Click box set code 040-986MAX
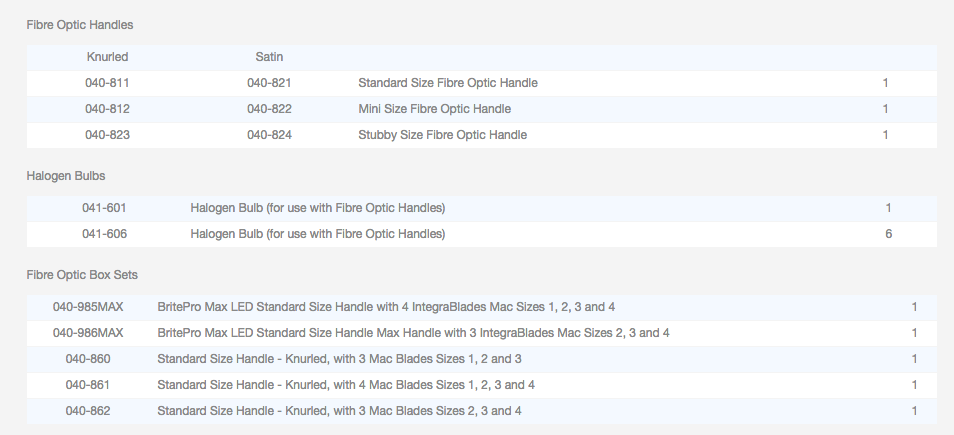Screen dimensions: 954x435 click(88, 333)
